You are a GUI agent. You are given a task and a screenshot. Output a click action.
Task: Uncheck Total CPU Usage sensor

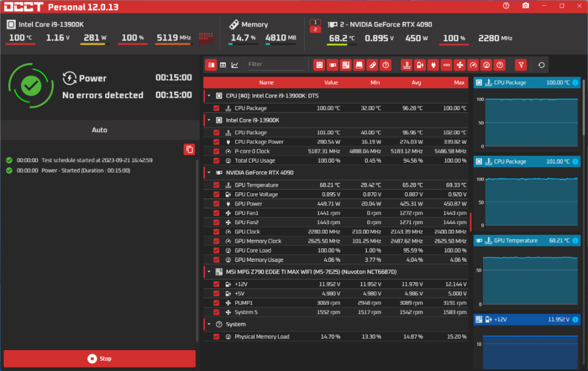(217, 161)
